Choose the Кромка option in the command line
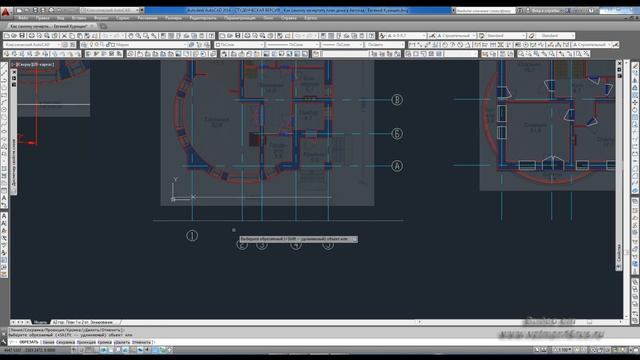 tap(105, 342)
